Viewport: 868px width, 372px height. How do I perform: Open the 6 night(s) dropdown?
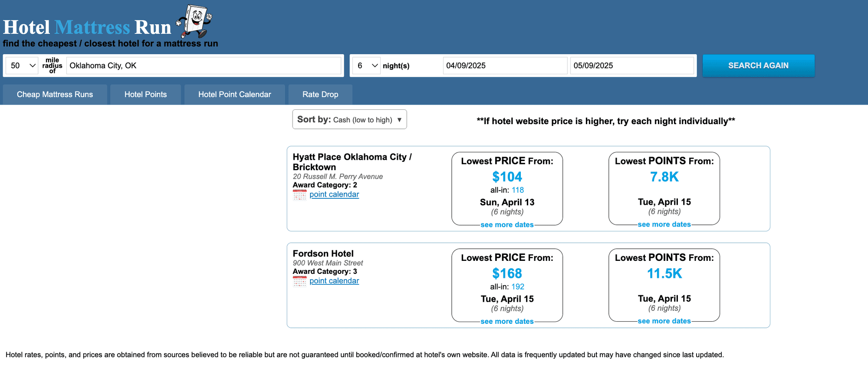pyautogui.click(x=367, y=66)
